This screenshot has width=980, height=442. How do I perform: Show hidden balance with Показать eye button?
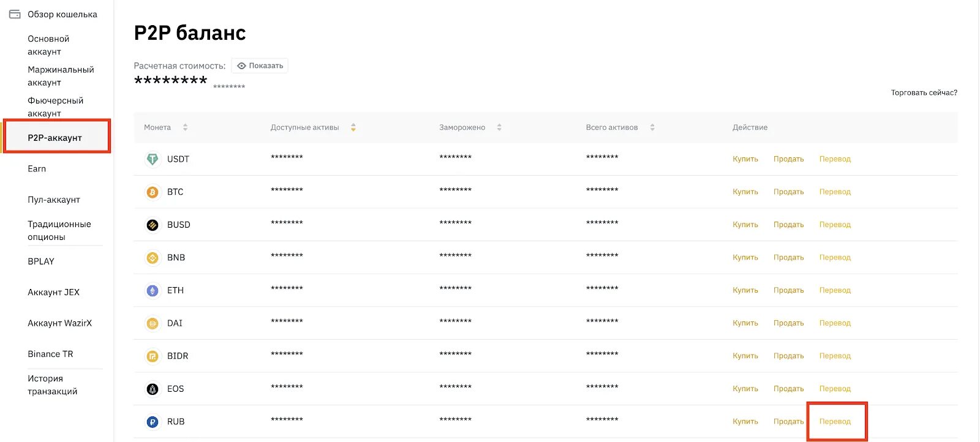pyautogui.click(x=260, y=66)
